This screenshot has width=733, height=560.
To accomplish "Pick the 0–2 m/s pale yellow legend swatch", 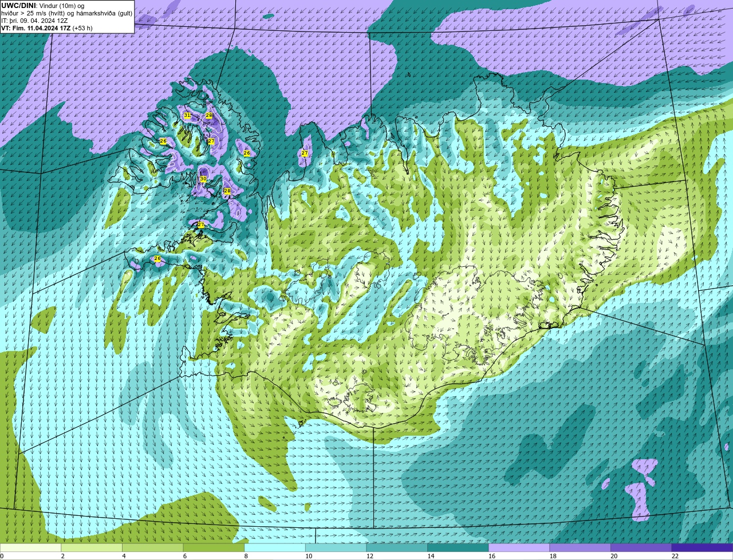I will tap(31, 547).
